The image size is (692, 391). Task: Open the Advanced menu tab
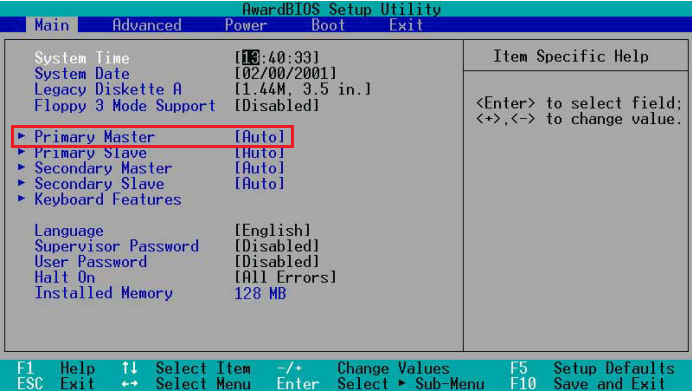pos(147,25)
